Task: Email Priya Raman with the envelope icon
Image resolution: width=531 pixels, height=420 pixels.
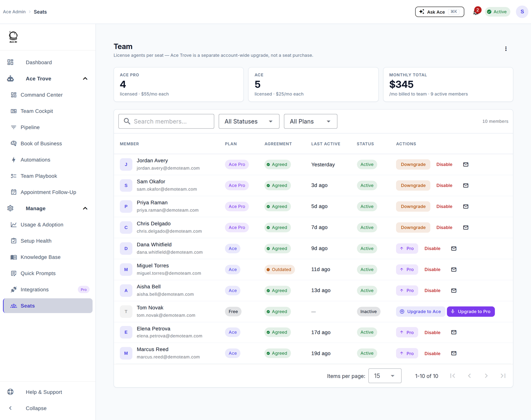Action: click(x=466, y=206)
